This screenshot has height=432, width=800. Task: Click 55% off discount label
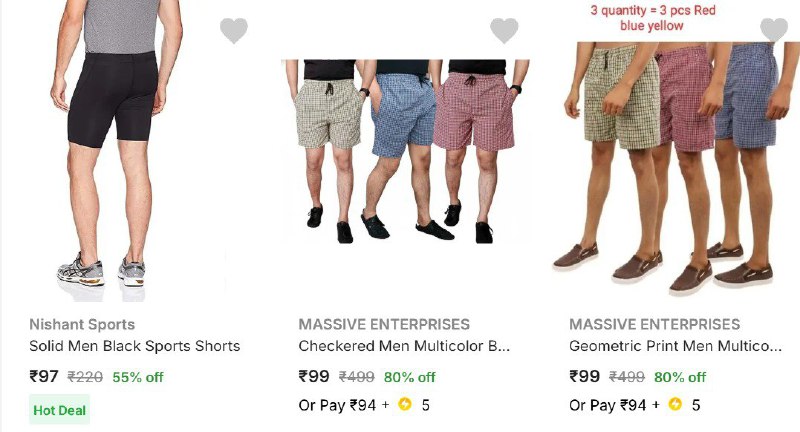138,377
